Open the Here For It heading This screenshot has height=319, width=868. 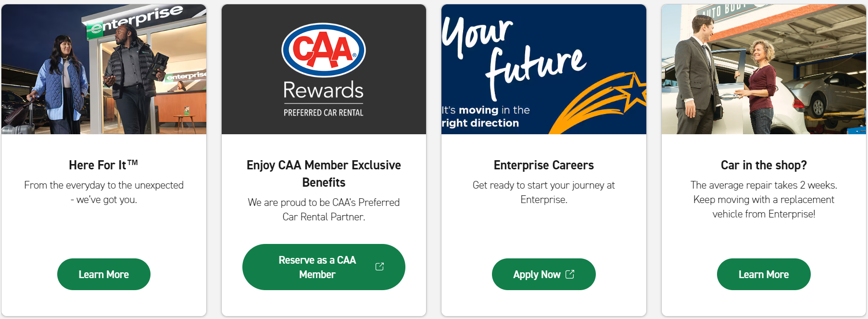pos(103,165)
